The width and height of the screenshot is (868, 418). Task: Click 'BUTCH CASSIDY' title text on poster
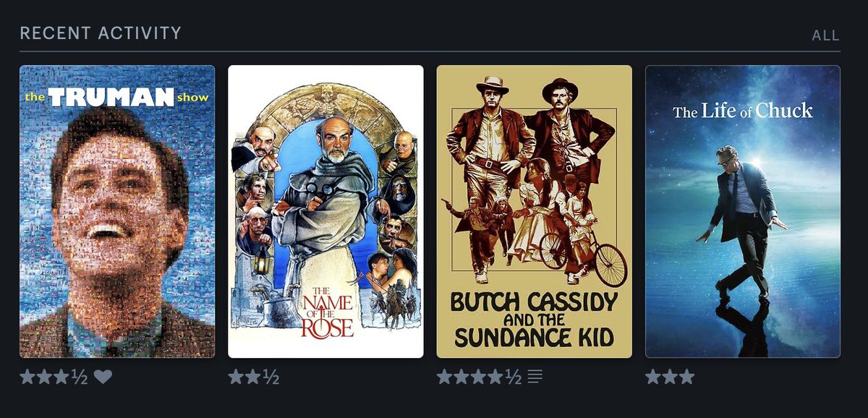coord(534,302)
